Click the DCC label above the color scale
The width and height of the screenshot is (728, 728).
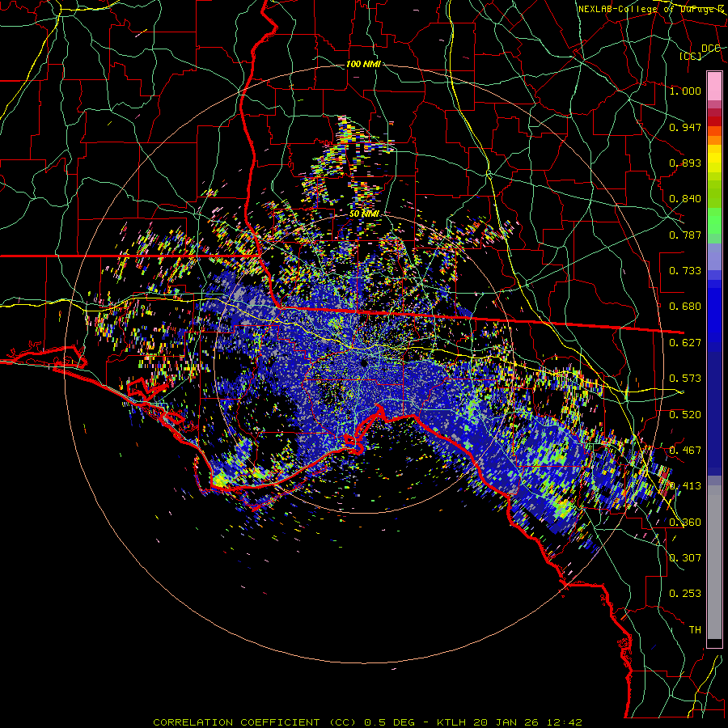[x=710, y=49]
